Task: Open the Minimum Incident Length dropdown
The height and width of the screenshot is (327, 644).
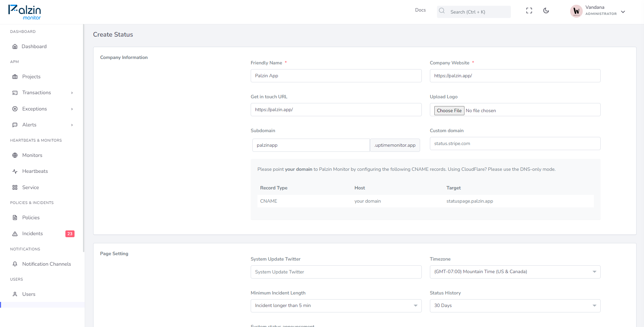Action: [336, 306]
